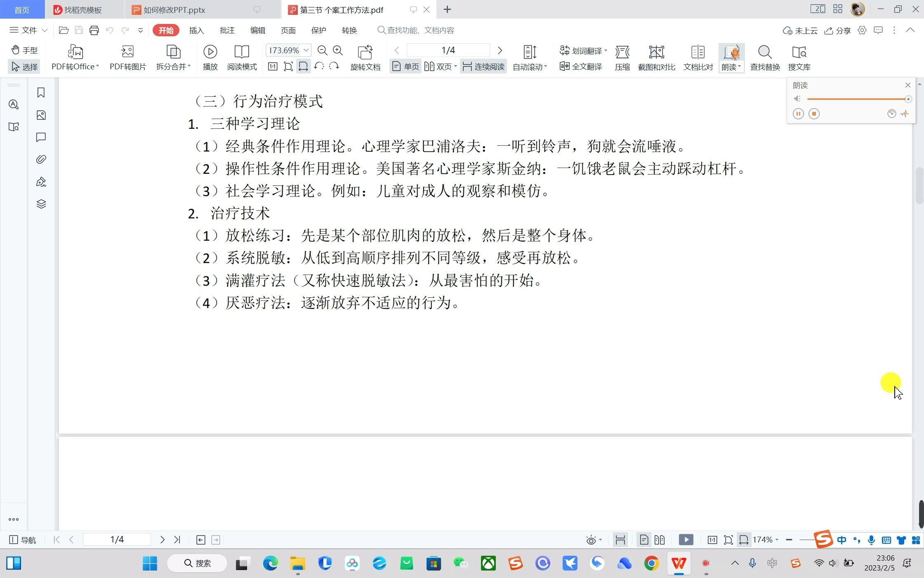
Task: Go to the next page with arrow button
Action: coord(500,50)
